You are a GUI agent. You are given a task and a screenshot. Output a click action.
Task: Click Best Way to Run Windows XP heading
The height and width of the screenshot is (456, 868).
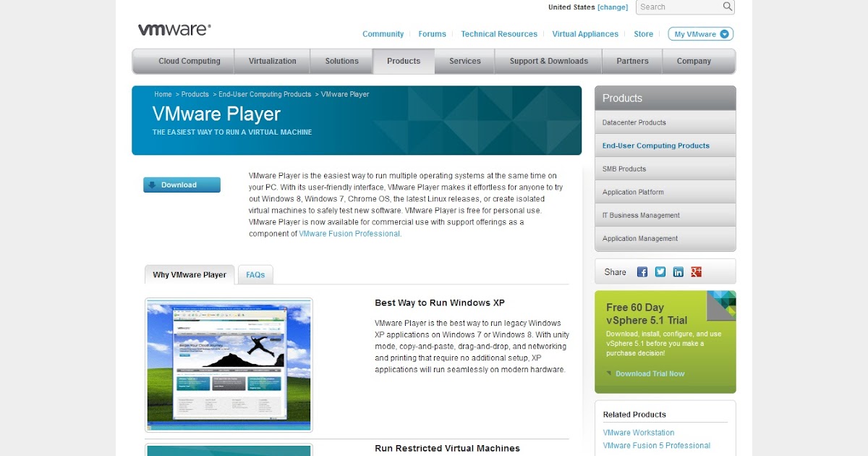pyautogui.click(x=440, y=303)
